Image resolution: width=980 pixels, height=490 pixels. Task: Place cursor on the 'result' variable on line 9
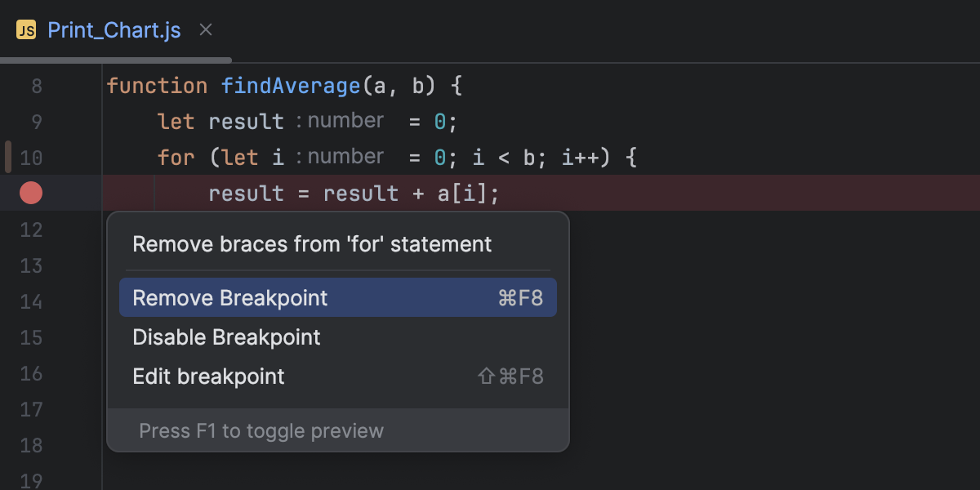pyautogui.click(x=245, y=120)
